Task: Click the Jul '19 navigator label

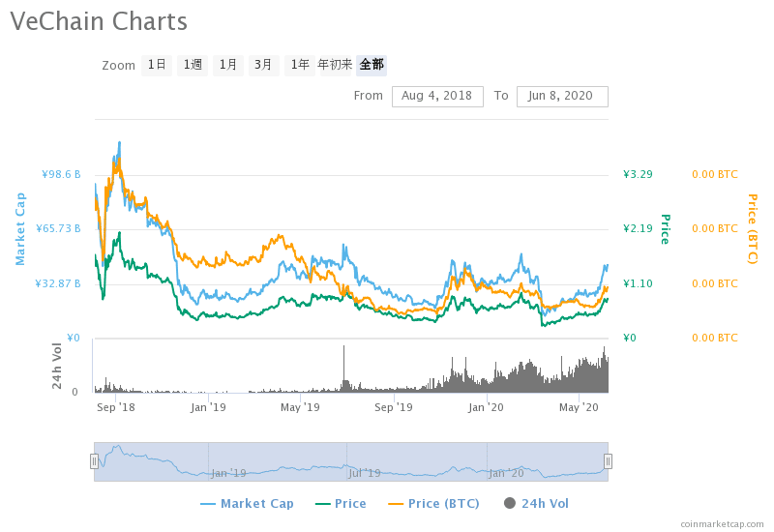Action: [x=365, y=473]
